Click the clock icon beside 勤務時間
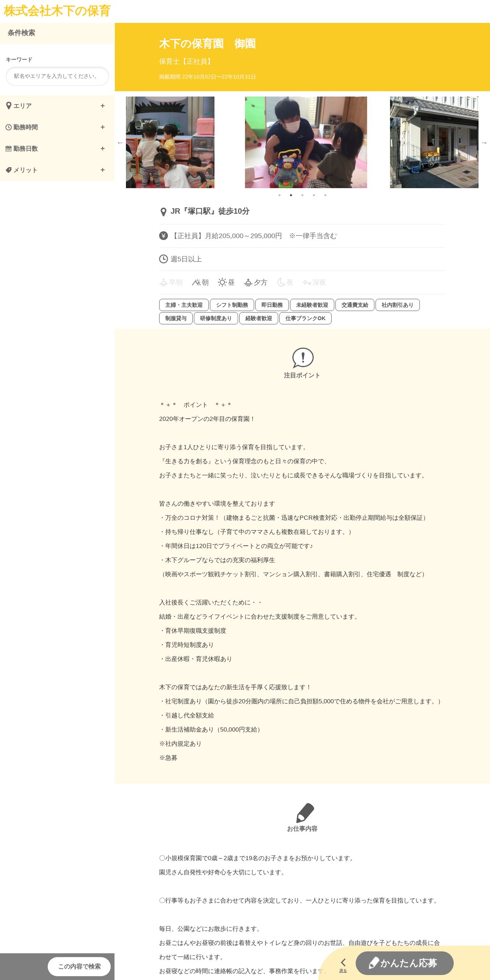Viewport: 490px width, 980px height. coord(9,127)
